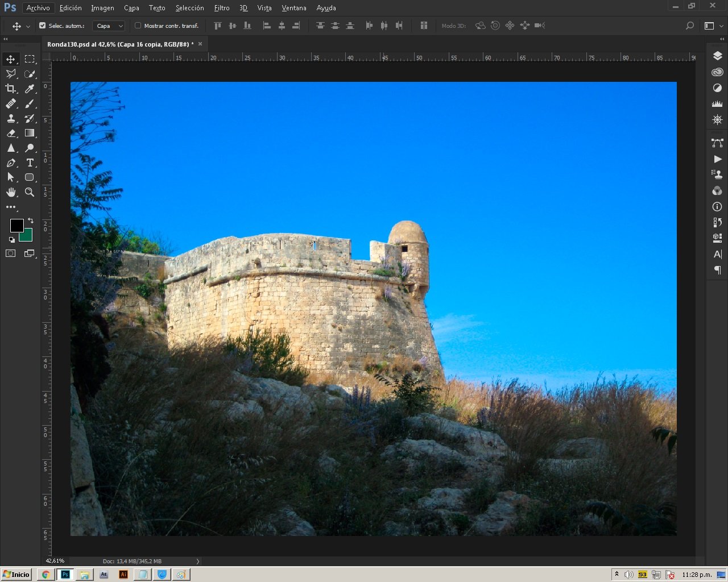The height and width of the screenshot is (582, 728).
Task: Select the Path Selection arrow tool
Action: (x=11, y=177)
